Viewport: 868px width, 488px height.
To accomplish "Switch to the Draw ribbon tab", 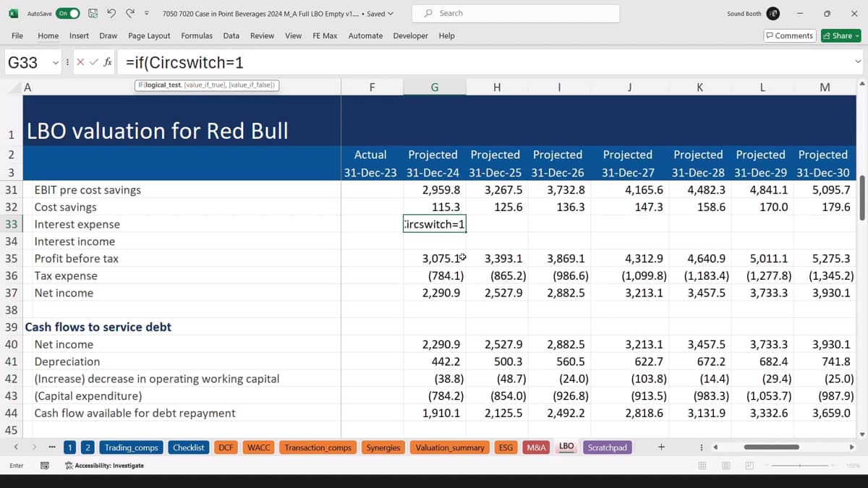I will click(x=109, y=35).
